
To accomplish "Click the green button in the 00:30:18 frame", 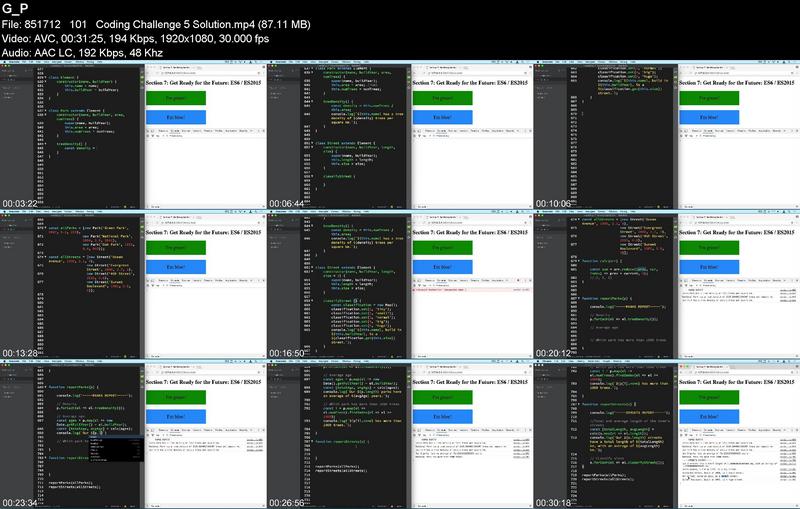I will pyautogui.click(x=709, y=397).
